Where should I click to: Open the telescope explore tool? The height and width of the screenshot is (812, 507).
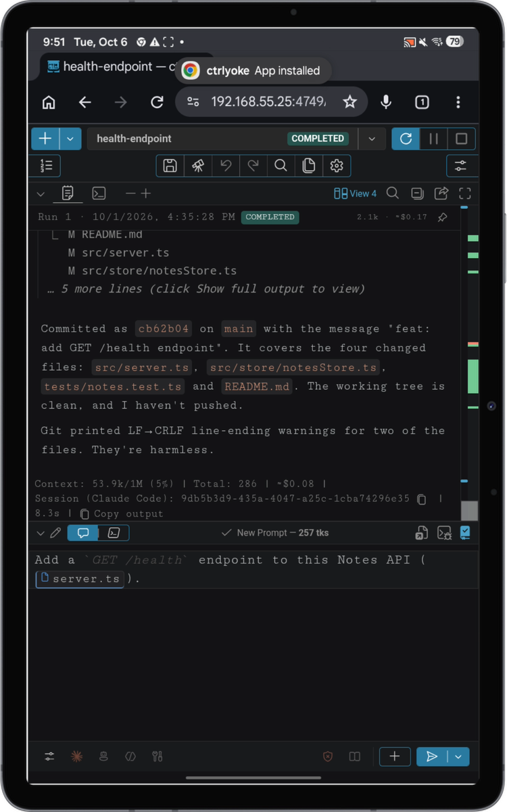(198, 166)
